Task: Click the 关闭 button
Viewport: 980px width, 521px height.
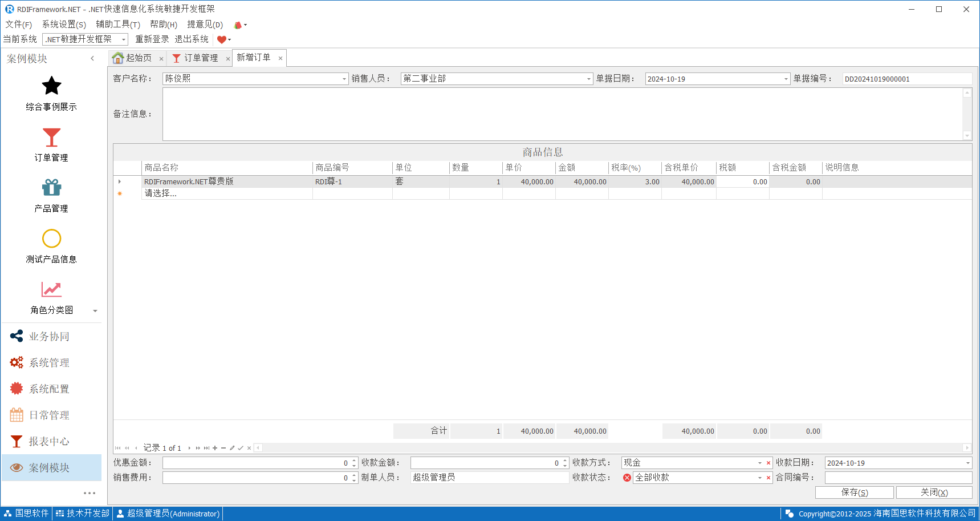Action: tap(934, 492)
